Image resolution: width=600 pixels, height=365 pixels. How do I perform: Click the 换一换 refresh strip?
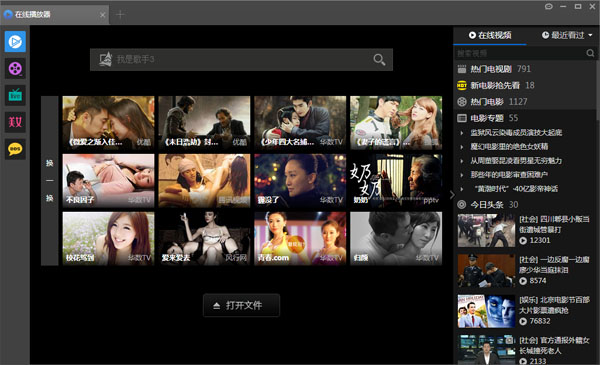point(50,181)
